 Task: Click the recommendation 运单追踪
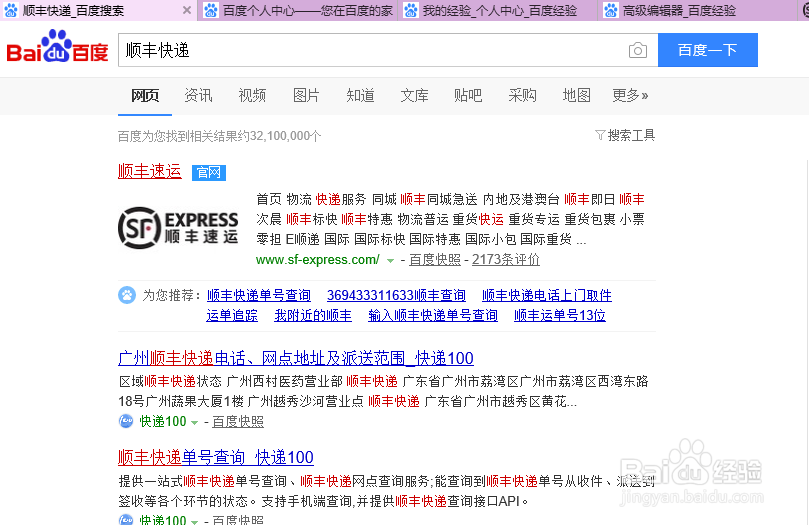(232, 315)
